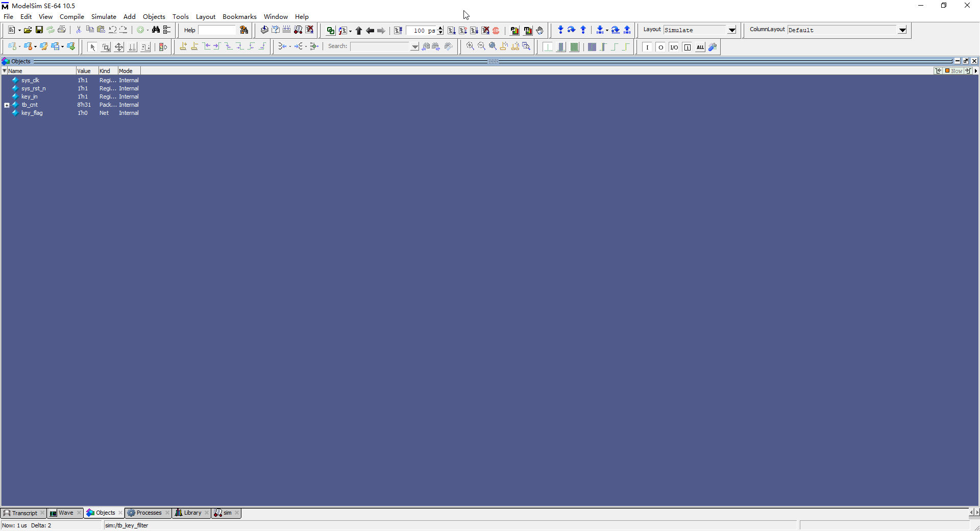Open the Search field dropdown arrow
Screen dimensions: 980x531
[415, 46]
